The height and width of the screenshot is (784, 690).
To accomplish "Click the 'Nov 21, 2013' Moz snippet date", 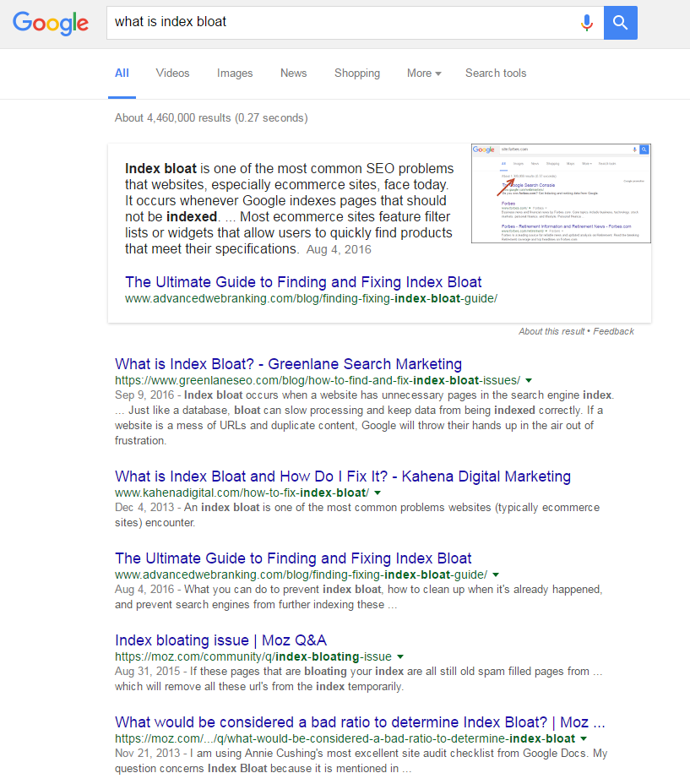I will 148,754.
